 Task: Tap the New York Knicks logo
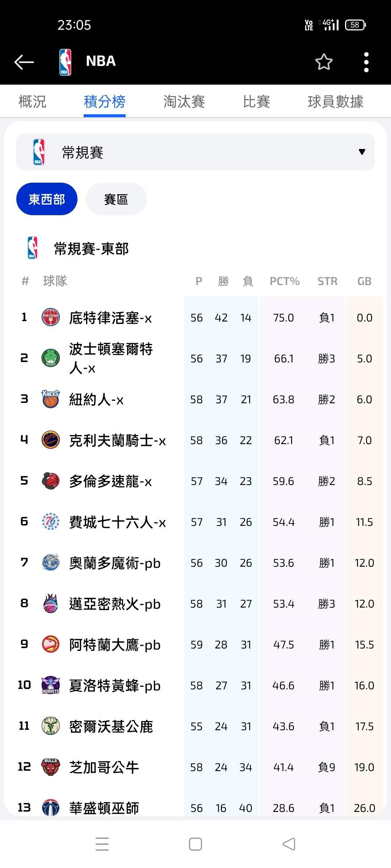(x=51, y=399)
